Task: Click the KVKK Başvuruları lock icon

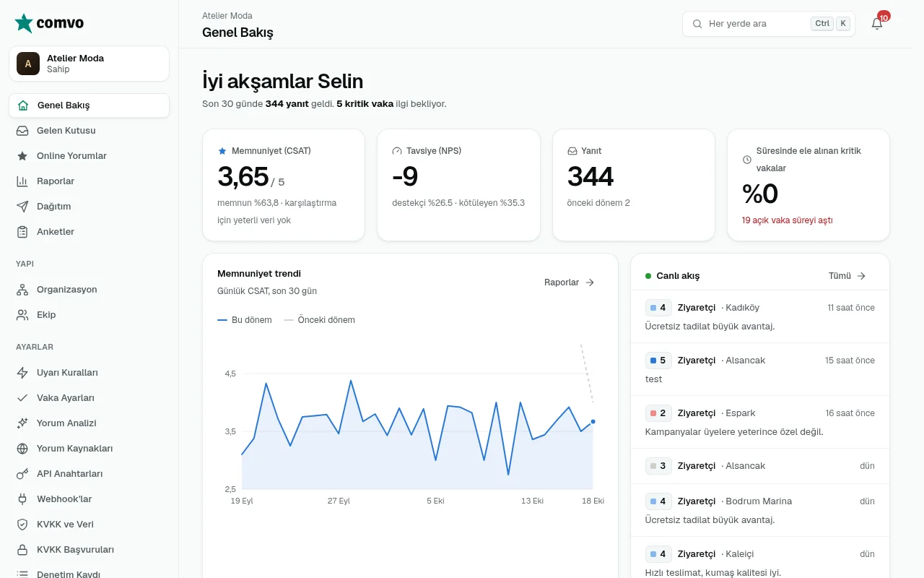Action: tap(23, 550)
